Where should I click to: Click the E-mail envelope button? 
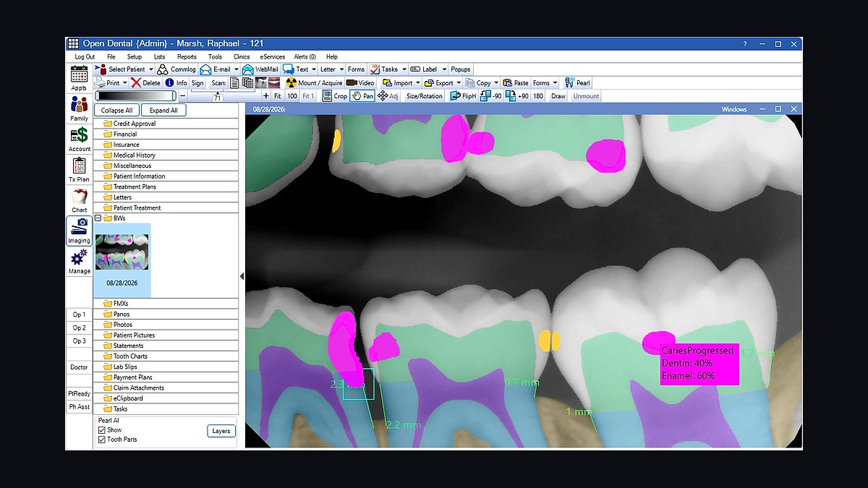pos(216,69)
